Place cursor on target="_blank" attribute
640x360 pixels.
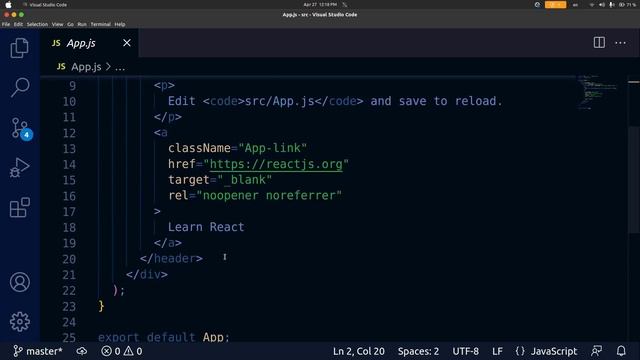pos(220,180)
